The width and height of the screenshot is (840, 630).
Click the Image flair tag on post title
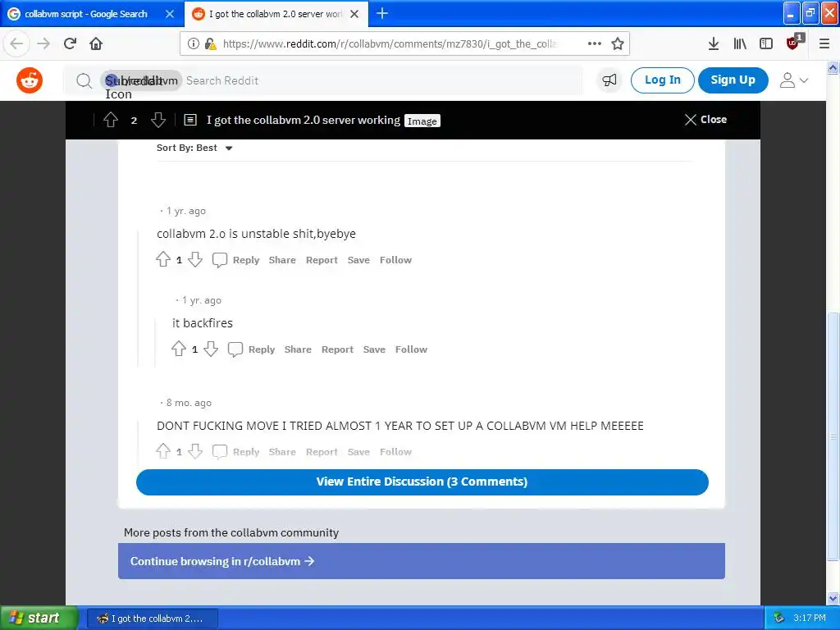(422, 121)
